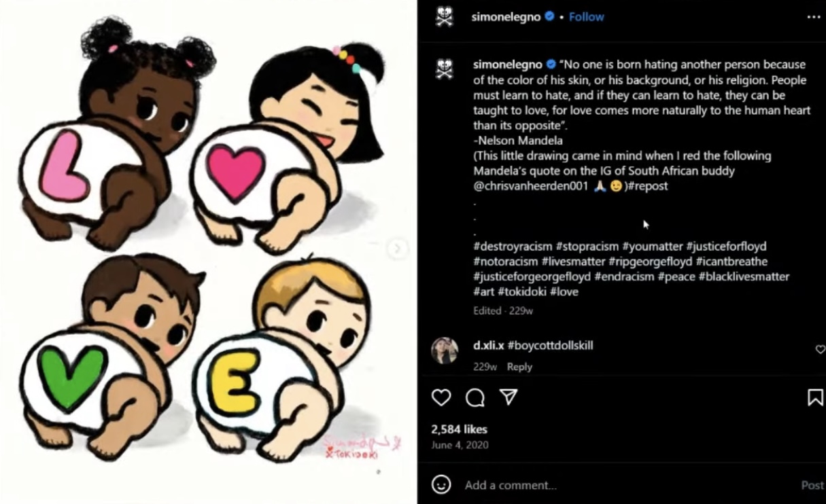Image resolution: width=826 pixels, height=504 pixels.
Task: Like the d.xli.x comment
Action: tap(820, 349)
